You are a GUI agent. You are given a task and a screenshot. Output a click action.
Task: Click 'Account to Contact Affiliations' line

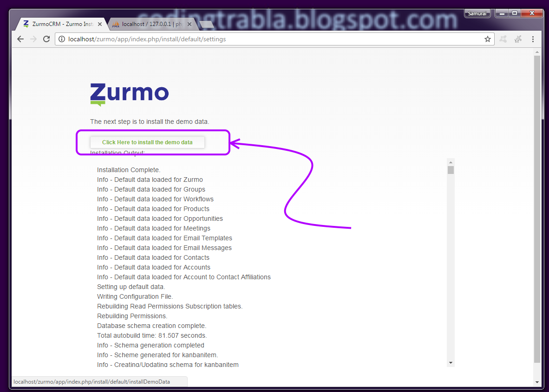pos(184,277)
